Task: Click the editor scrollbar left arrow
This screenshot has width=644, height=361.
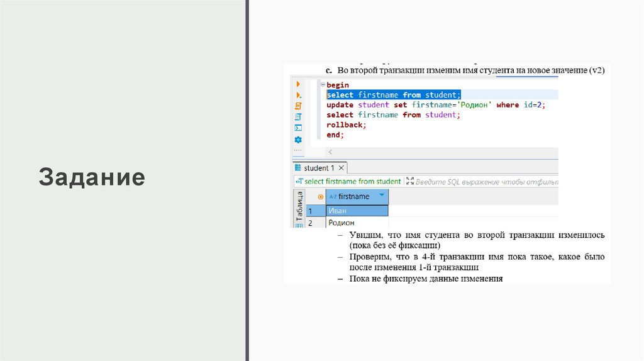Action: tap(331, 152)
